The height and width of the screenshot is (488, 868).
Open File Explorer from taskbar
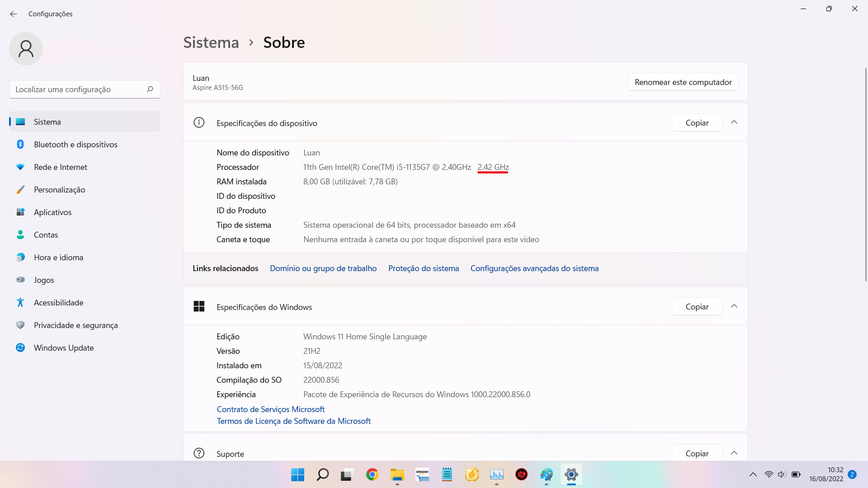click(x=397, y=474)
